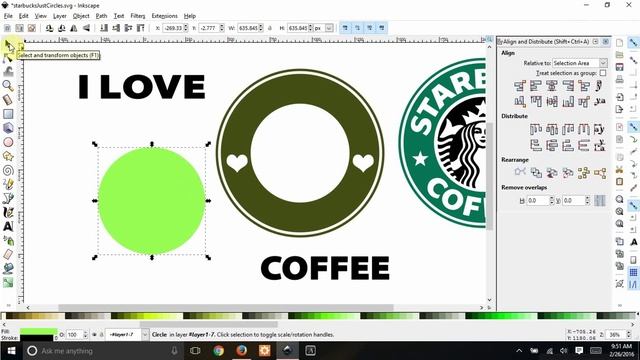Select the Bezier pen tool

(8, 198)
